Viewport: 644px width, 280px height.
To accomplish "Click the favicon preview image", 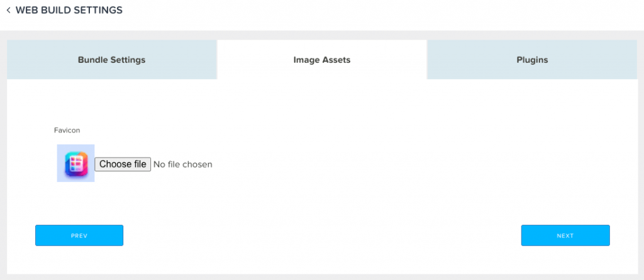I will click(75, 163).
